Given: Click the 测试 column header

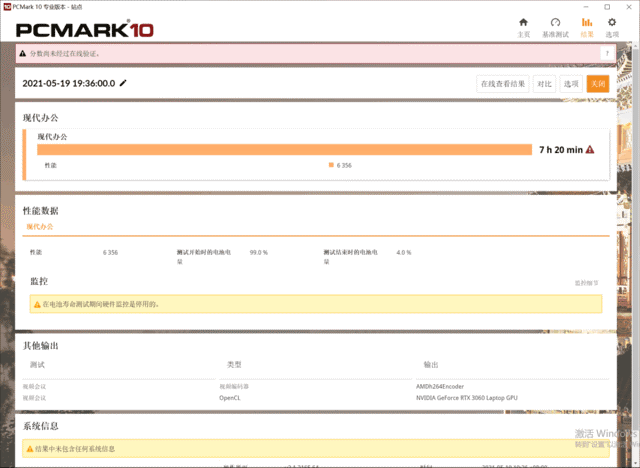Looking at the screenshot, I should 37,365.
